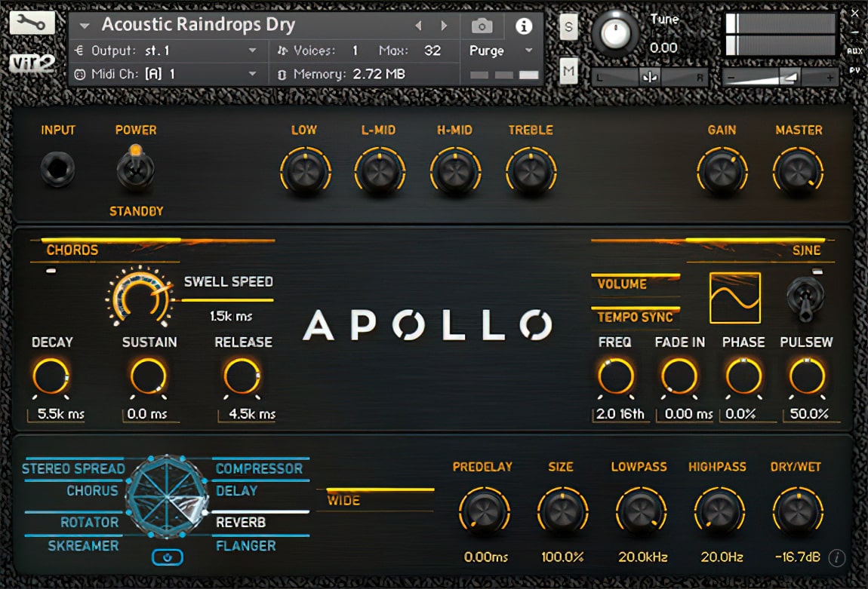Go to previous instrument preset arrow

click(x=418, y=26)
